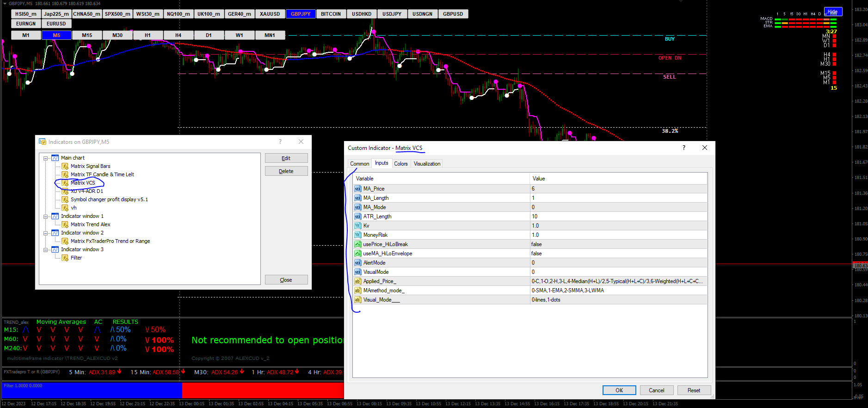Click the help question mark in Indicators dialog

280,142
